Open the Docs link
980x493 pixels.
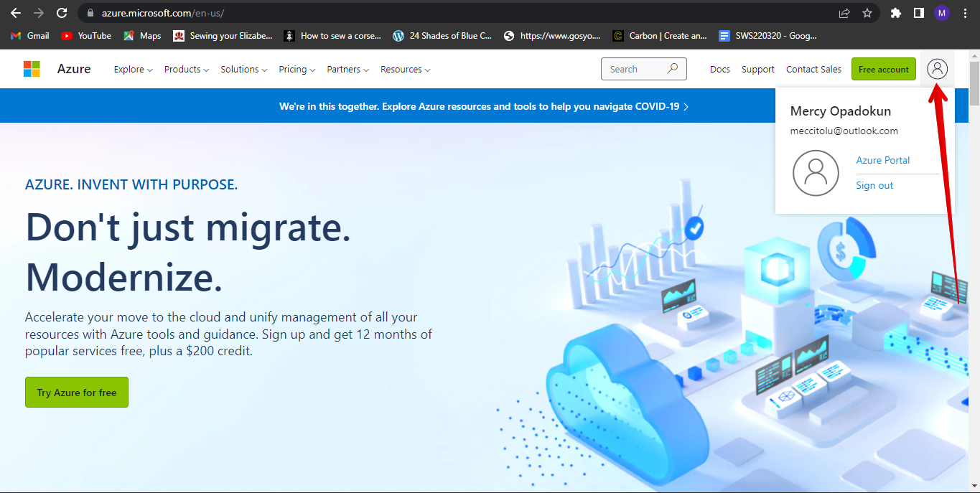[x=720, y=70]
